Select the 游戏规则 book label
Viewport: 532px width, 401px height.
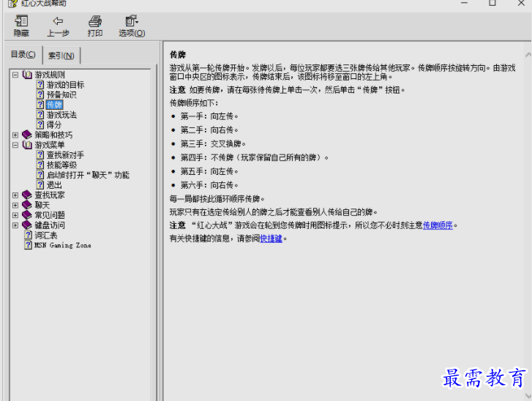pos(50,75)
